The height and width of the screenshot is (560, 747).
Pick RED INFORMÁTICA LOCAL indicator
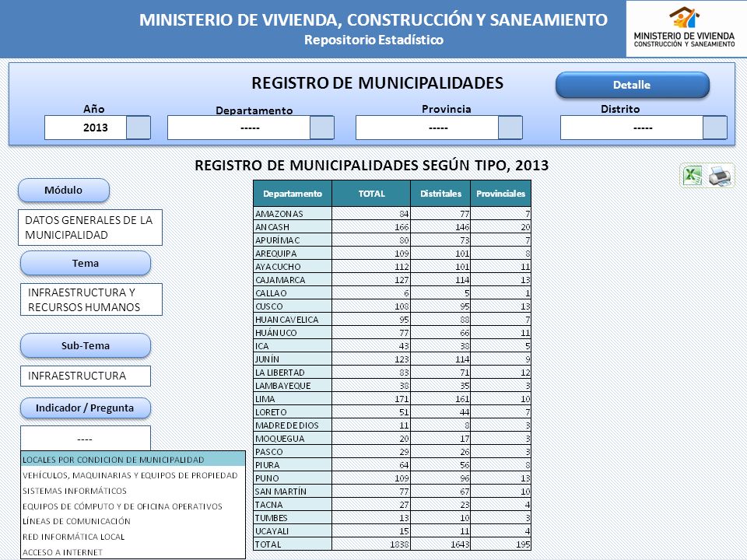133,537
